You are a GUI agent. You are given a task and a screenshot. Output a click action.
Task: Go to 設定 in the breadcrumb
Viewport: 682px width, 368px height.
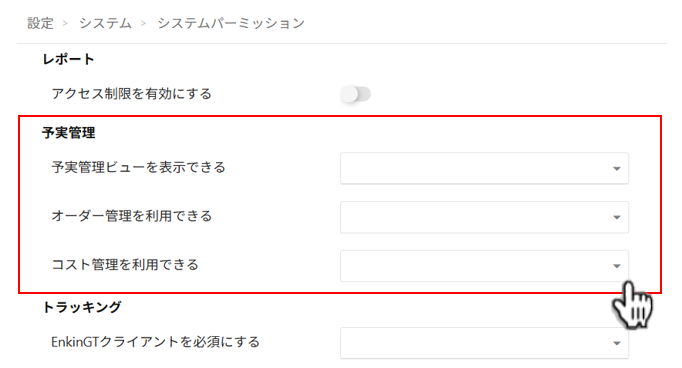[40, 23]
